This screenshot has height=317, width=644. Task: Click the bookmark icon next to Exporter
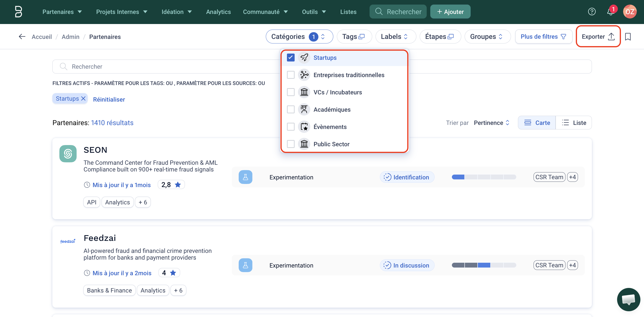[x=628, y=37]
